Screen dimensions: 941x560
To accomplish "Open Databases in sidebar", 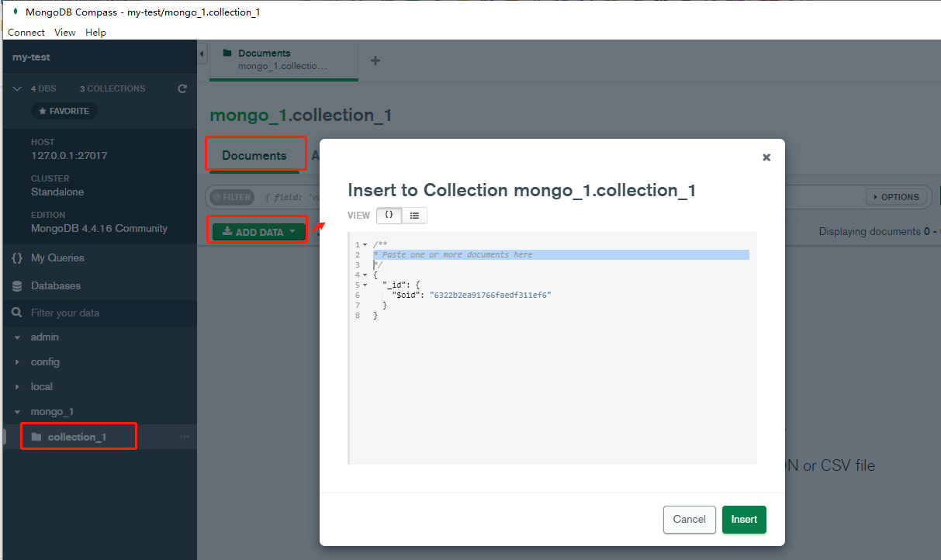I will [x=56, y=285].
